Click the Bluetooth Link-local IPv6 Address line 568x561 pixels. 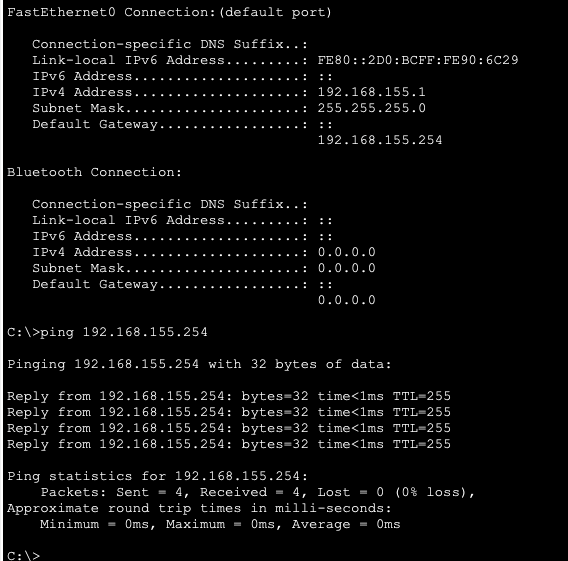(x=182, y=220)
